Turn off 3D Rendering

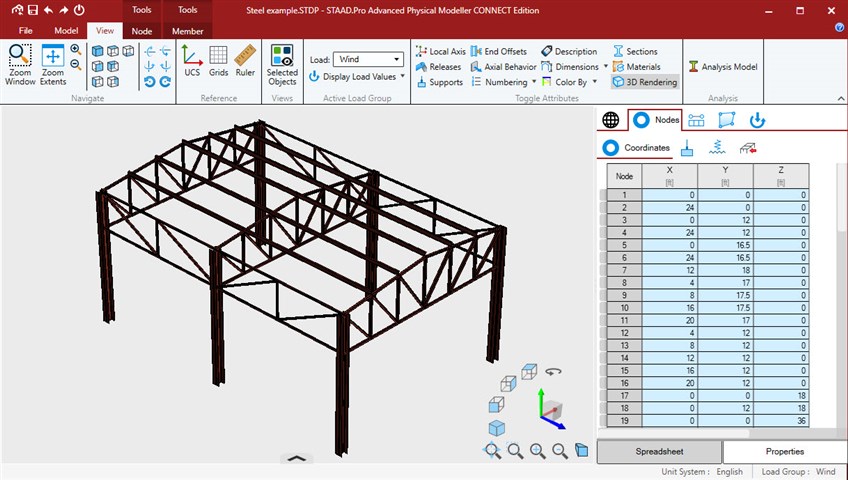click(x=645, y=82)
